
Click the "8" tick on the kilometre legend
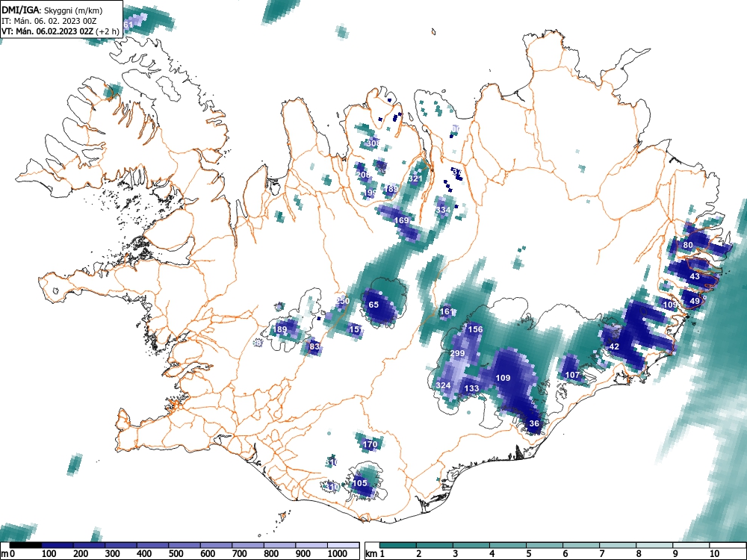pyautogui.click(x=639, y=553)
